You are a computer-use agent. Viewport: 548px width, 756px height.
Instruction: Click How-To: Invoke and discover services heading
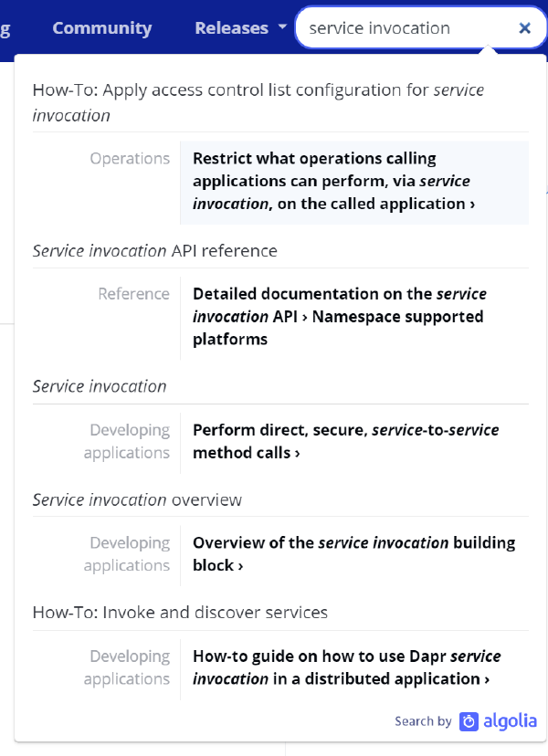pos(180,613)
